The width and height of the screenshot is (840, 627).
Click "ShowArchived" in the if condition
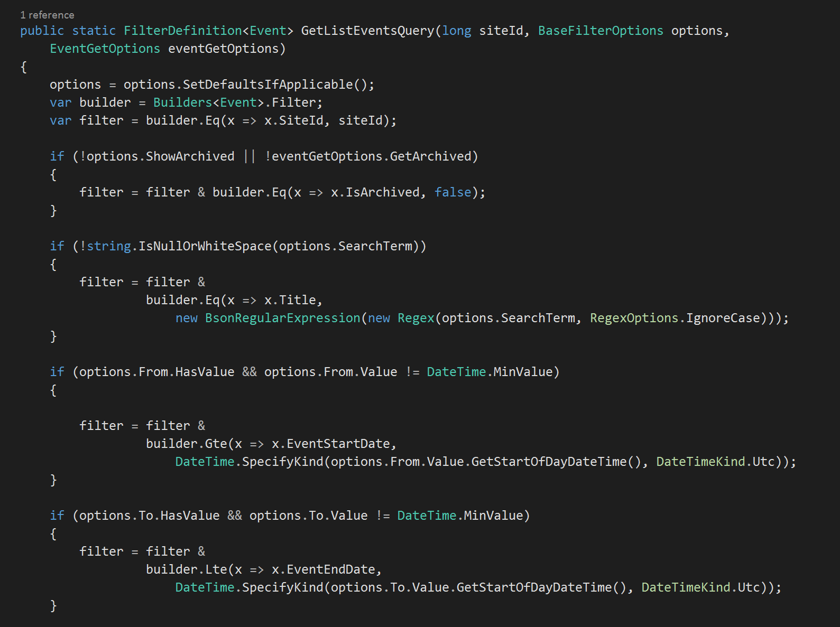tap(190, 156)
